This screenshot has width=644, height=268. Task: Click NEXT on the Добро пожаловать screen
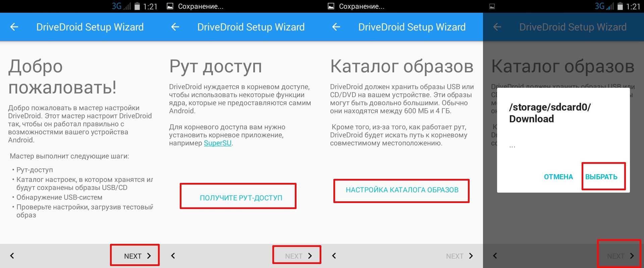click(x=137, y=256)
